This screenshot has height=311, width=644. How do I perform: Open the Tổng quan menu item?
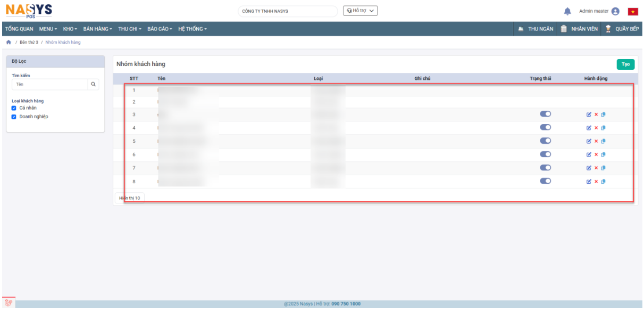pyautogui.click(x=19, y=28)
